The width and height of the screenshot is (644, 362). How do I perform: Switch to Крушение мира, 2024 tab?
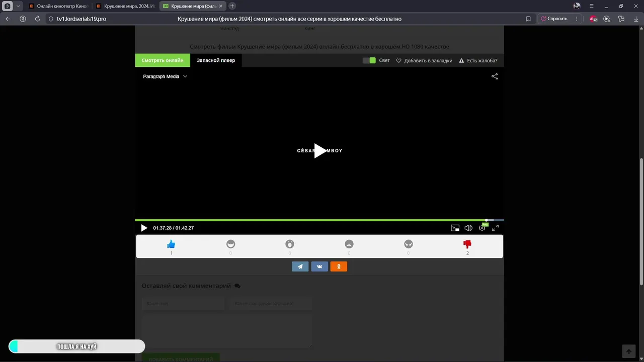pos(126,6)
